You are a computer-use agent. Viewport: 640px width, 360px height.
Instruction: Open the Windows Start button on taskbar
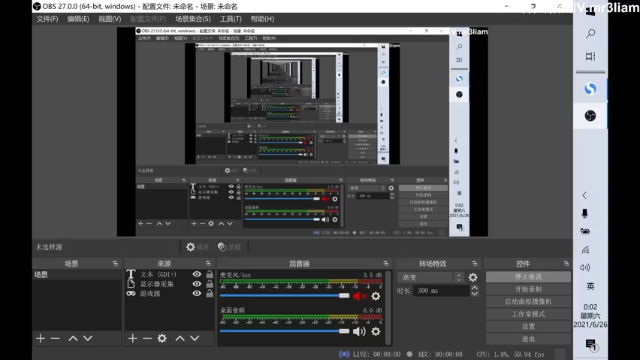point(590,11)
